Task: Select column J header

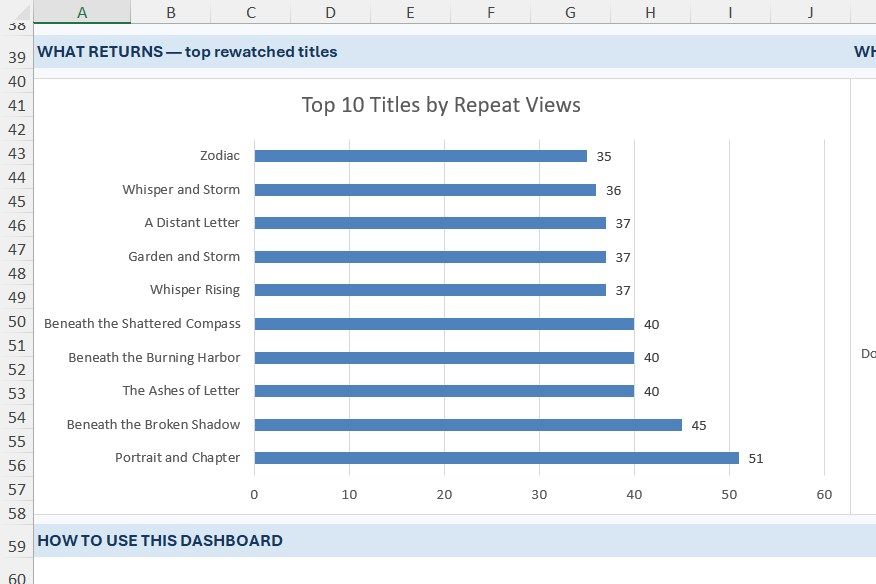Action: (810, 12)
